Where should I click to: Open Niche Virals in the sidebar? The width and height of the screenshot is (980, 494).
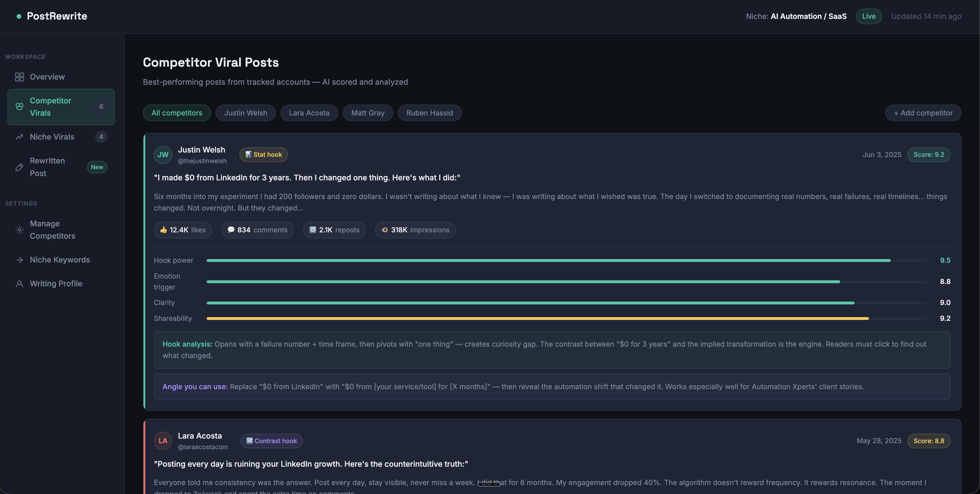pos(61,137)
